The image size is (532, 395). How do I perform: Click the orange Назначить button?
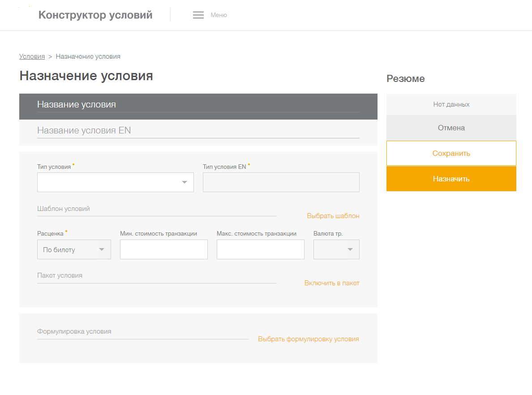point(451,179)
